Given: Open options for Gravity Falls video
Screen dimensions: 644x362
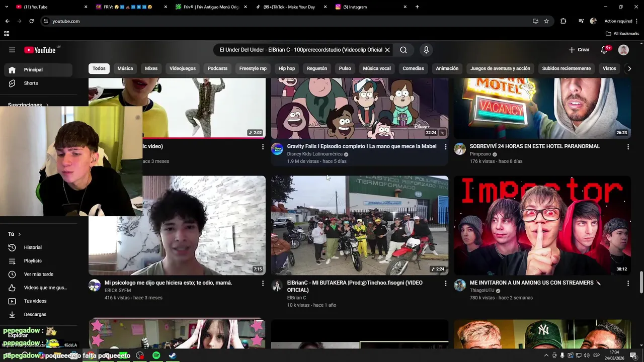Looking at the screenshot, I should click(445, 147).
